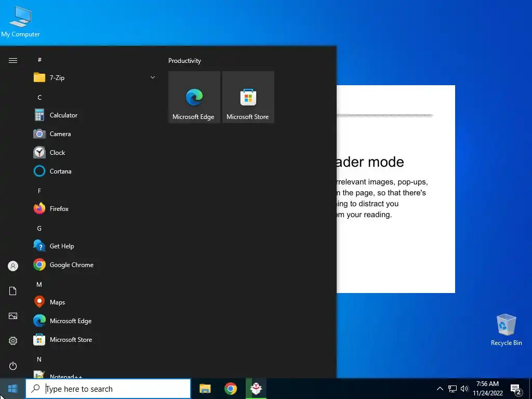Expand the Start menu hamburger navigation
The image size is (532, 399).
point(13,60)
